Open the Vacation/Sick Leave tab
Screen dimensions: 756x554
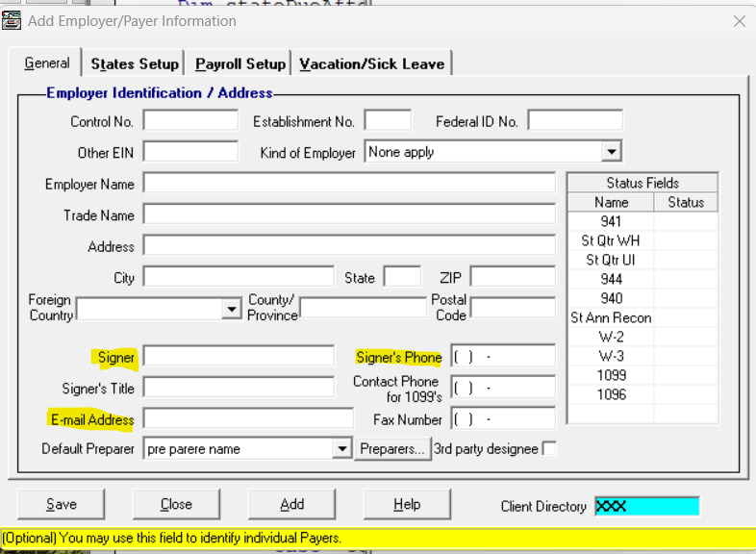coord(371,63)
